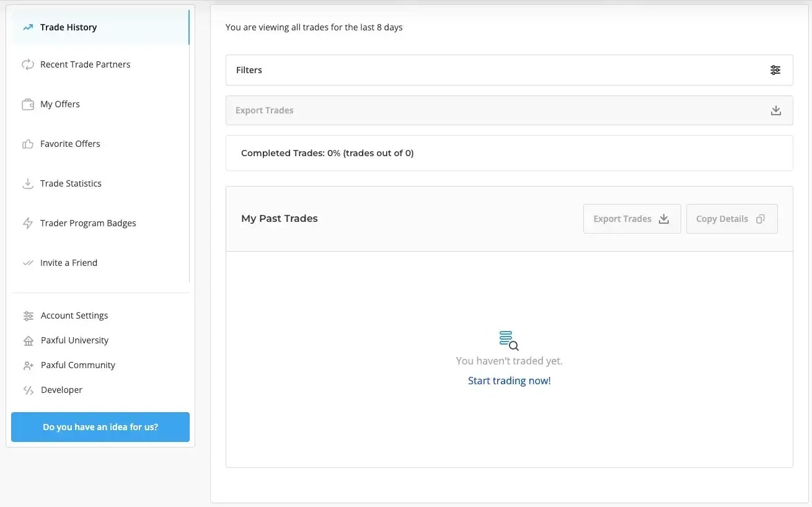This screenshot has width=812, height=507.
Task: Open the Start trading now link
Action: point(509,380)
